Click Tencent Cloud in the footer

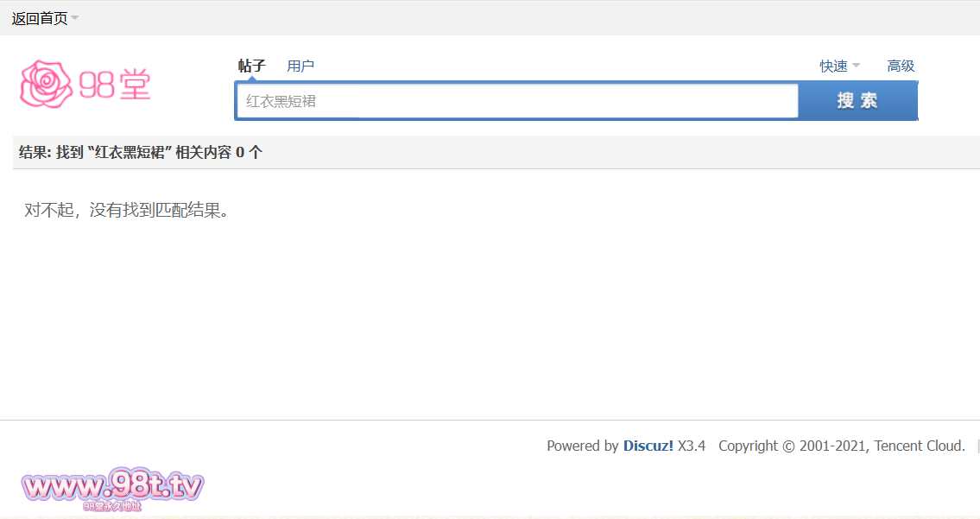920,446
